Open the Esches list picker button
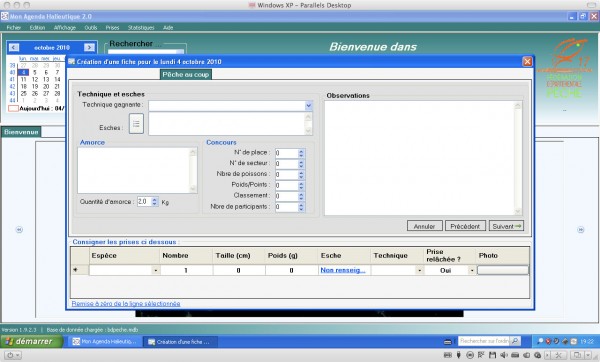The width and height of the screenshot is (600, 362). pyautogui.click(x=136, y=124)
